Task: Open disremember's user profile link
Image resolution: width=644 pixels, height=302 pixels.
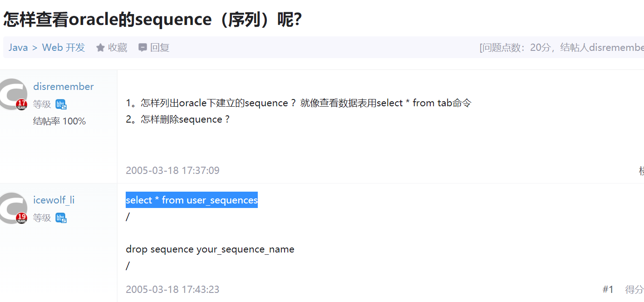Action: (64, 87)
